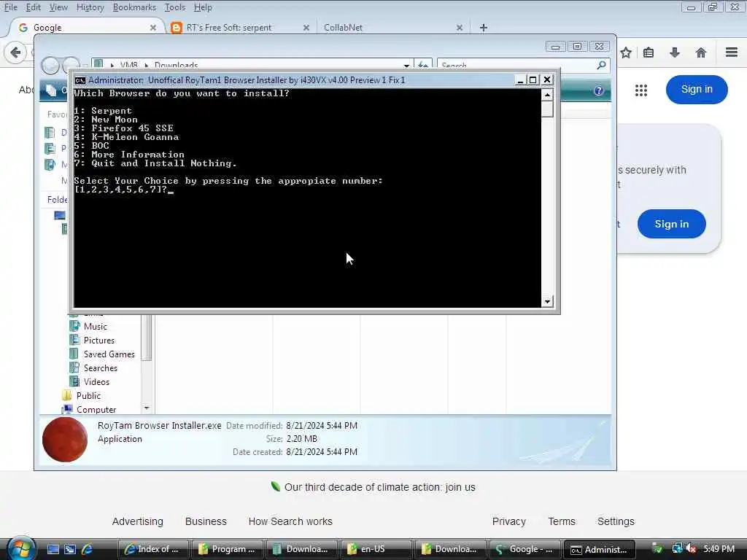This screenshot has width=747, height=560.
Task: Click Explorer help question mark icon
Action: [599, 90]
